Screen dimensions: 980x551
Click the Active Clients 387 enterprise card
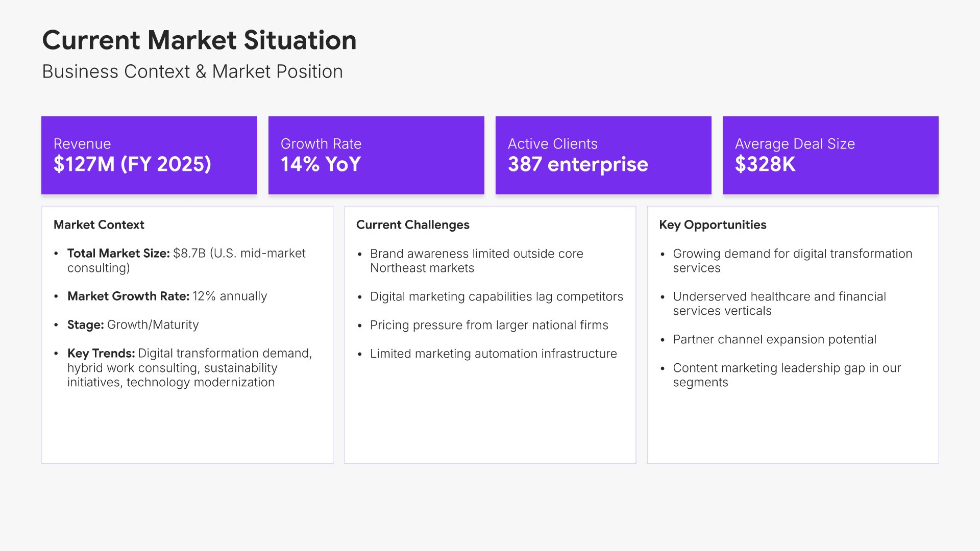[603, 155]
